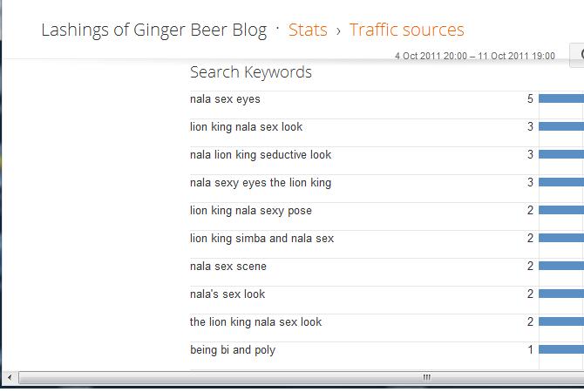Select the 'nala sex scene' keyword
This screenshot has height=392, width=584.
(x=228, y=267)
